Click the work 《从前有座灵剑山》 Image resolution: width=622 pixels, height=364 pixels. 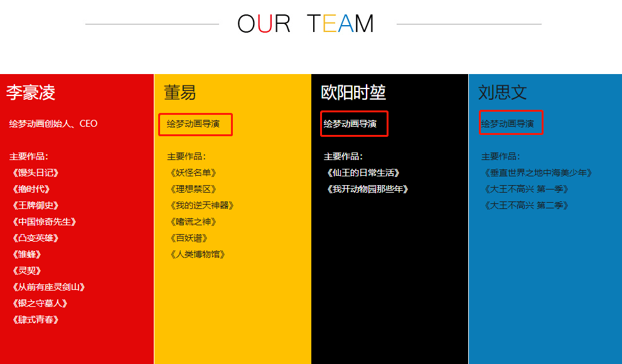(49, 287)
